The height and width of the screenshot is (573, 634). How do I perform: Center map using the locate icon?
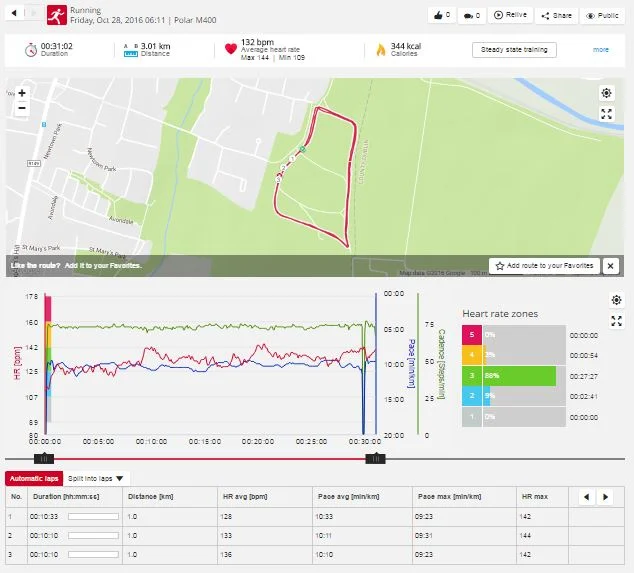point(606,93)
